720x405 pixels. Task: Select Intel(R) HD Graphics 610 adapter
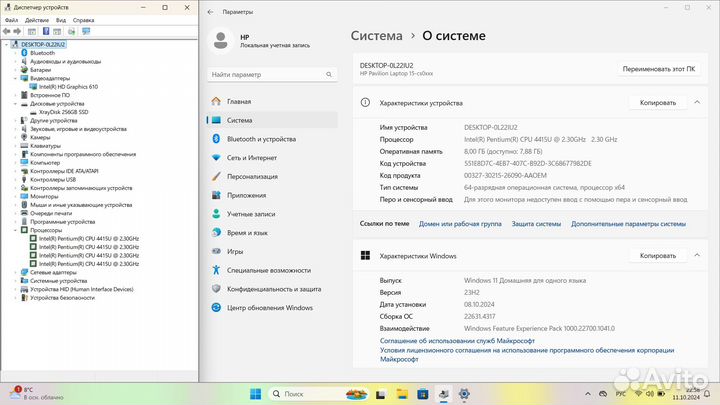click(68, 86)
